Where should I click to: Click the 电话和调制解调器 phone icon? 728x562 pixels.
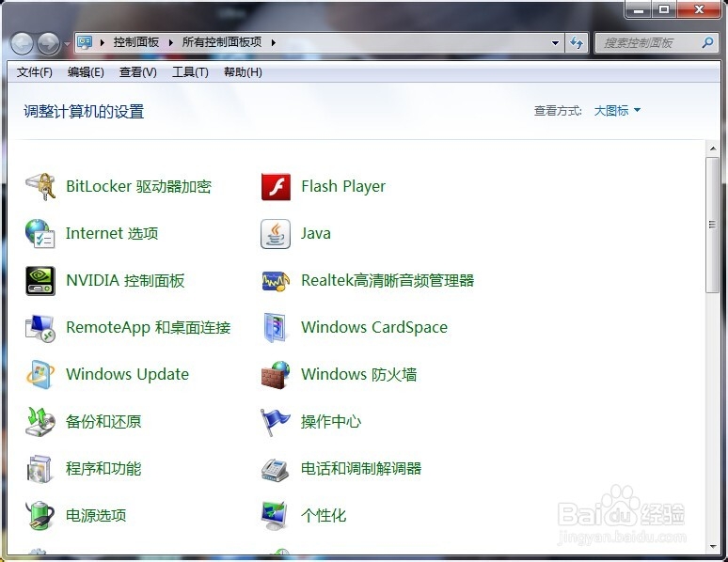[276, 469]
